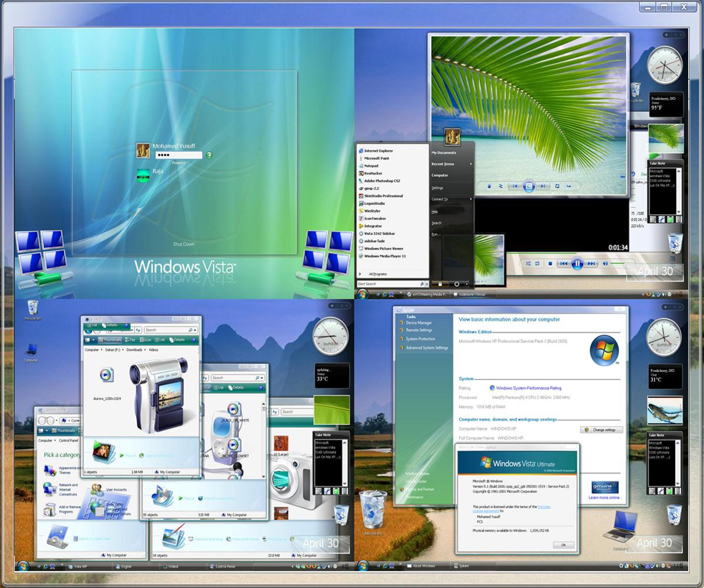Click the lock icon in the Start menu

(x=441, y=284)
